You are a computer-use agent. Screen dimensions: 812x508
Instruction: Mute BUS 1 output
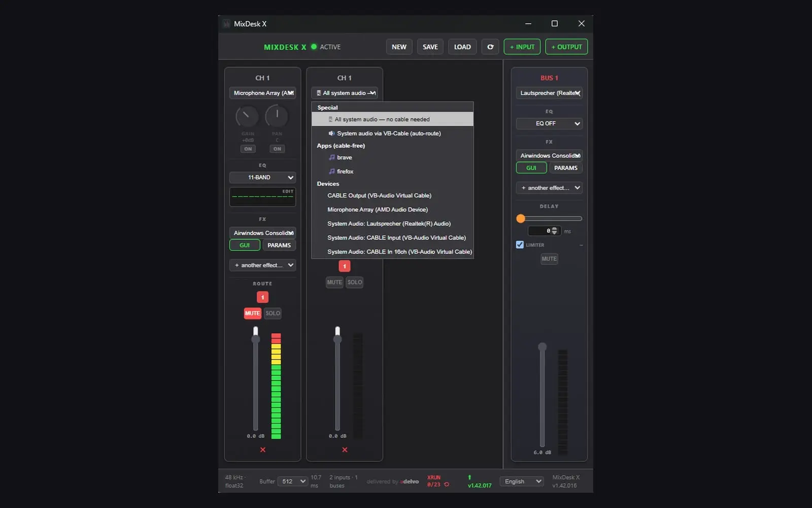(x=549, y=259)
